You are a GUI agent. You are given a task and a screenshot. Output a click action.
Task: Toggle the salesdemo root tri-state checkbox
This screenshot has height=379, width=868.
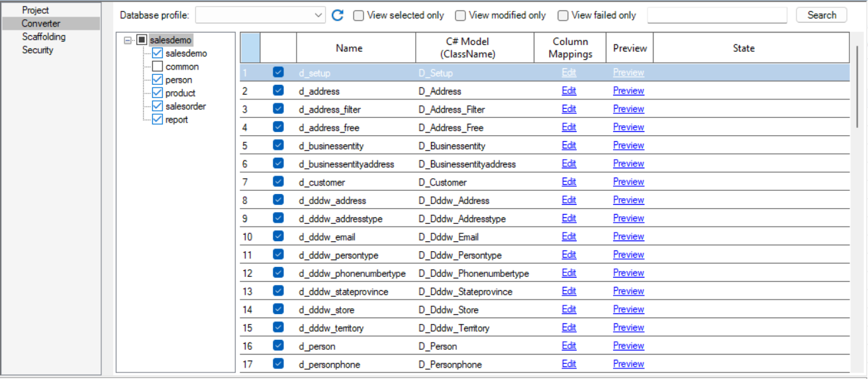142,40
